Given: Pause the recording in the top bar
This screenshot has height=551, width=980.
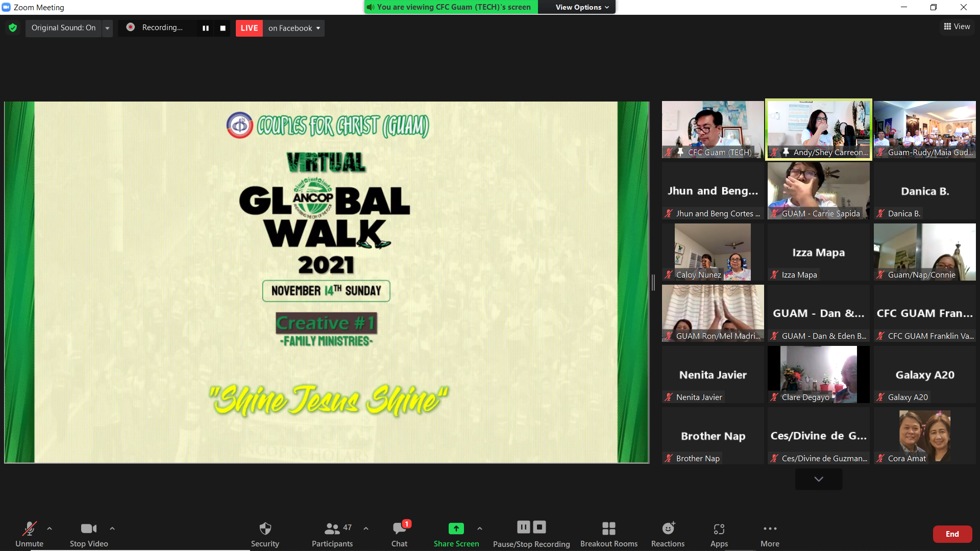Looking at the screenshot, I should pyautogui.click(x=206, y=28).
